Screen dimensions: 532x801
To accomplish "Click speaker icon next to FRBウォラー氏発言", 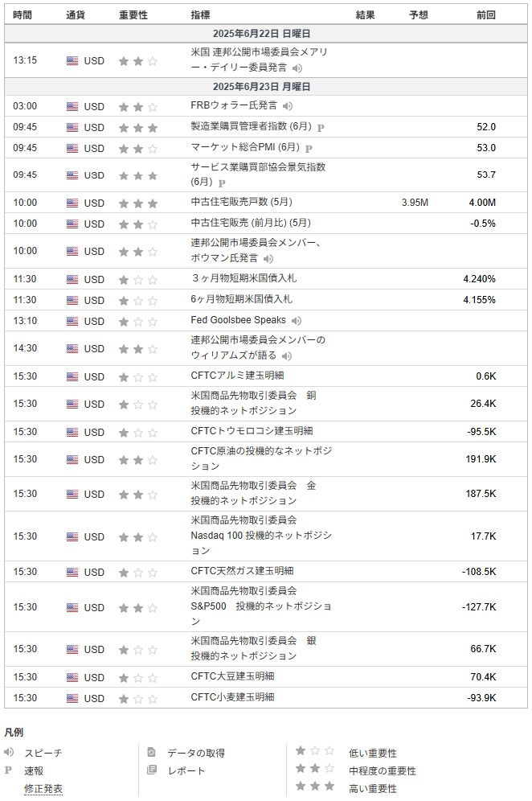I will click(288, 106).
